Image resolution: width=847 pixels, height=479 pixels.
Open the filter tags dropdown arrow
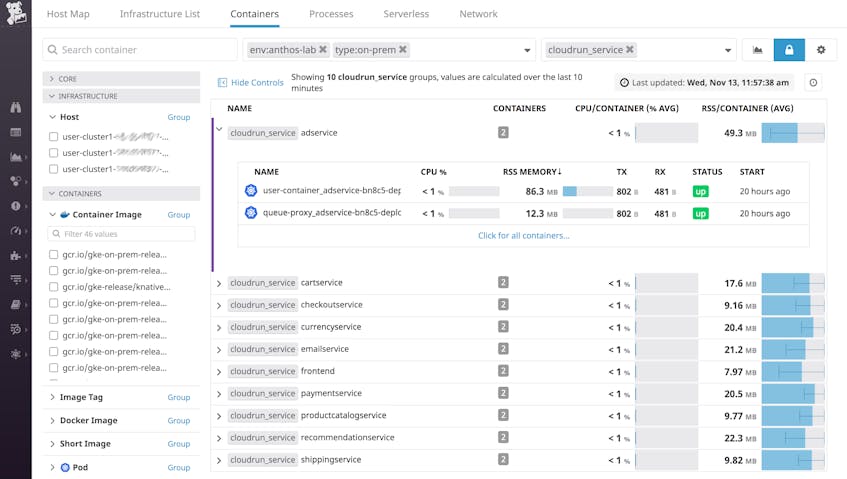click(x=527, y=50)
